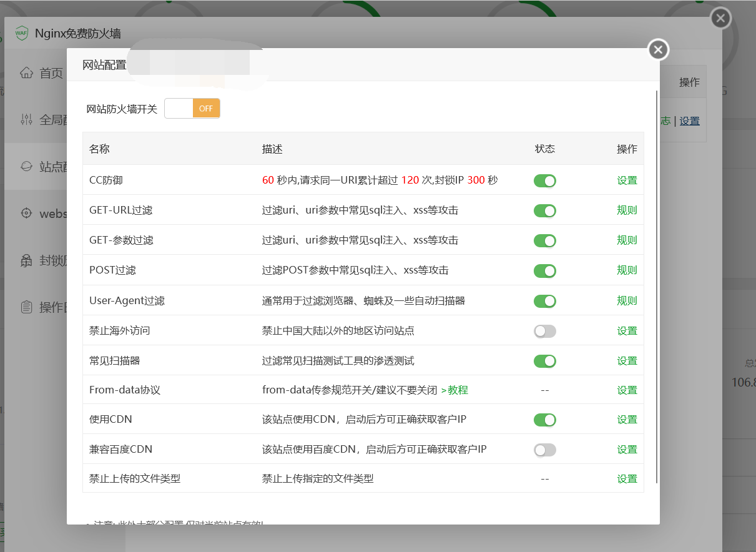This screenshot has width=756, height=552.
Task: Open 设置 for 禁止海外访问
Action: pos(627,330)
